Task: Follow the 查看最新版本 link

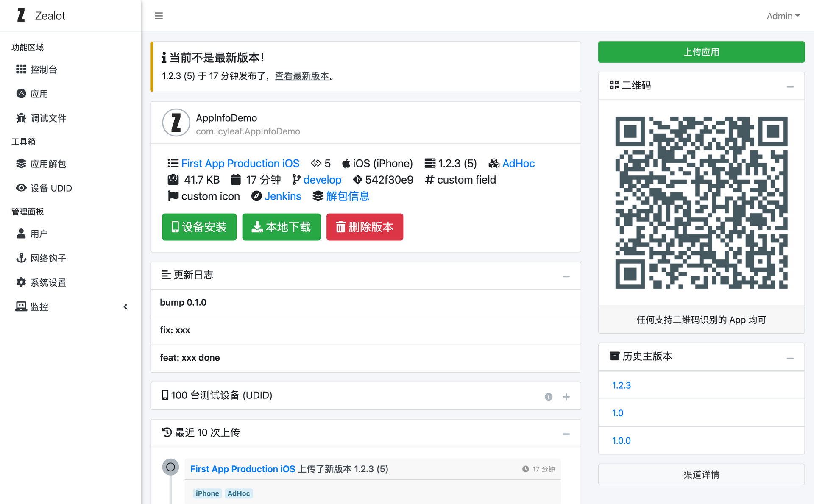Action: (x=302, y=76)
